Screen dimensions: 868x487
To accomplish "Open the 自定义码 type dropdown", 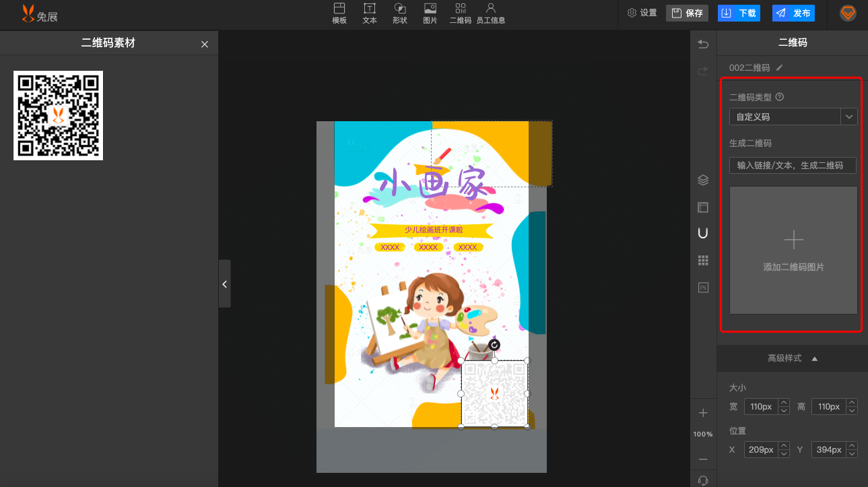I will [x=793, y=116].
